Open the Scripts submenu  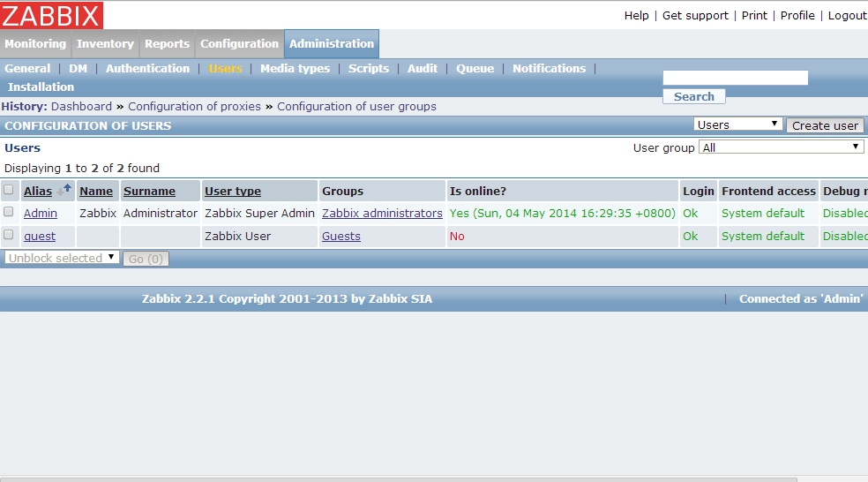(x=369, y=69)
